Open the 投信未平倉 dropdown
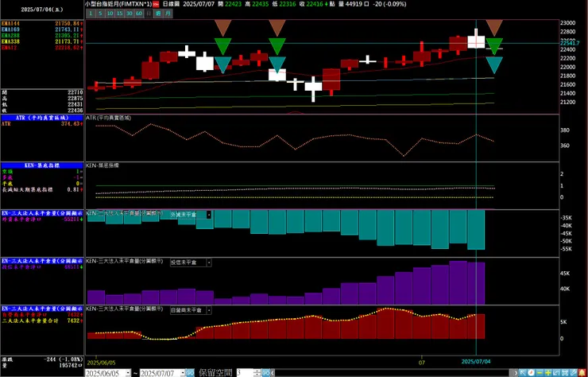 point(209,262)
